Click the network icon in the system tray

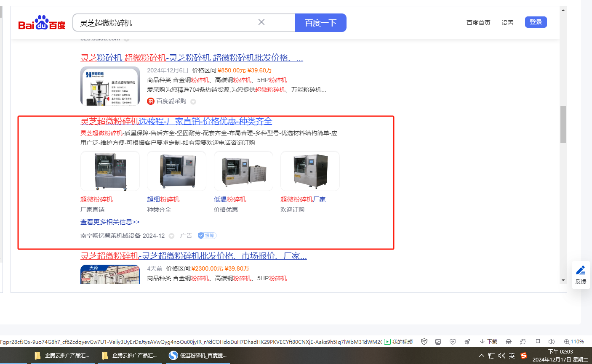click(492, 356)
